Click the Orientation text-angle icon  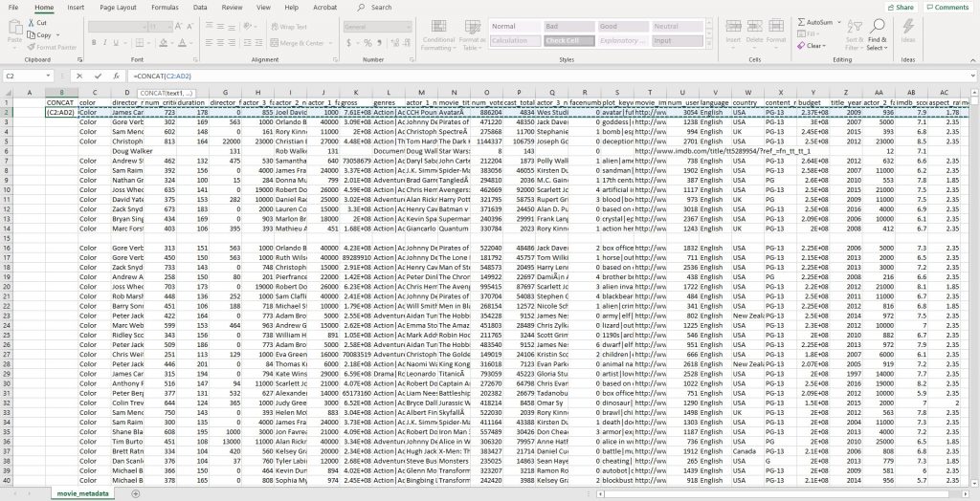248,26
